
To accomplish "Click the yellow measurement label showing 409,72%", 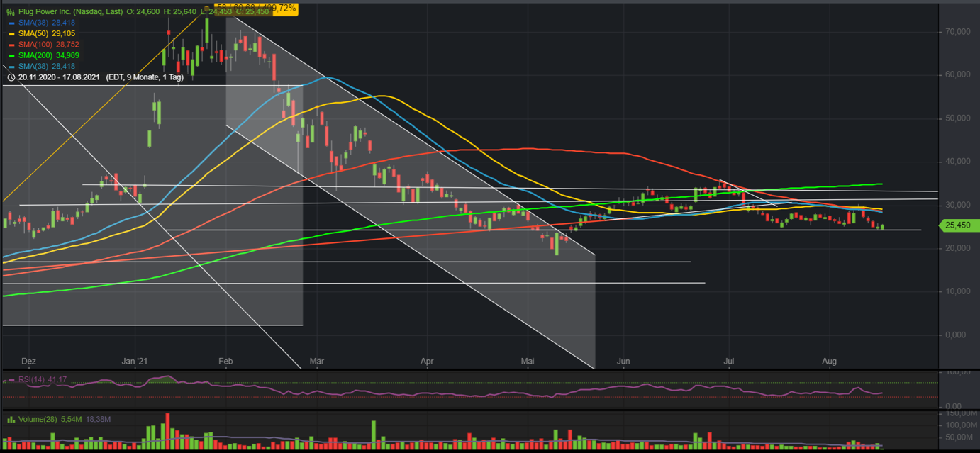I will pyautogui.click(x=255, y=9).
